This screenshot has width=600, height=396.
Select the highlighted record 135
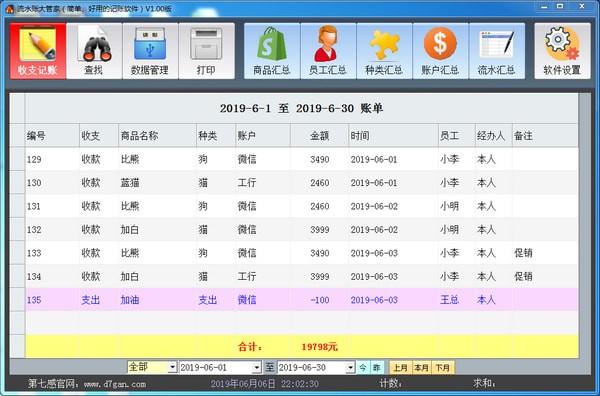[x=302, y=300]
